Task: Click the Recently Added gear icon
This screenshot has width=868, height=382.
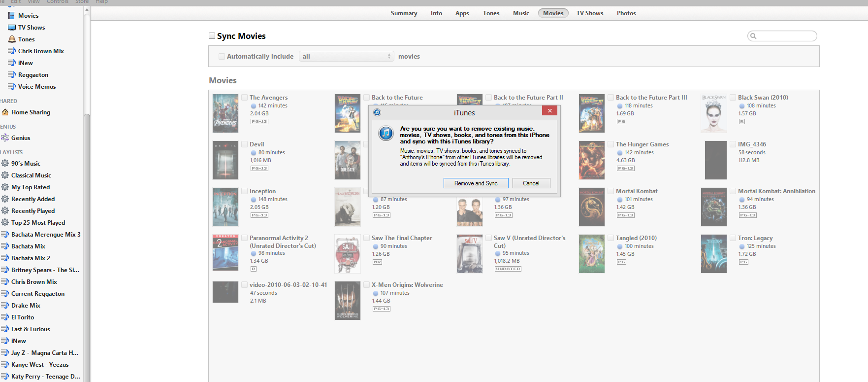Action: [5, 199]
